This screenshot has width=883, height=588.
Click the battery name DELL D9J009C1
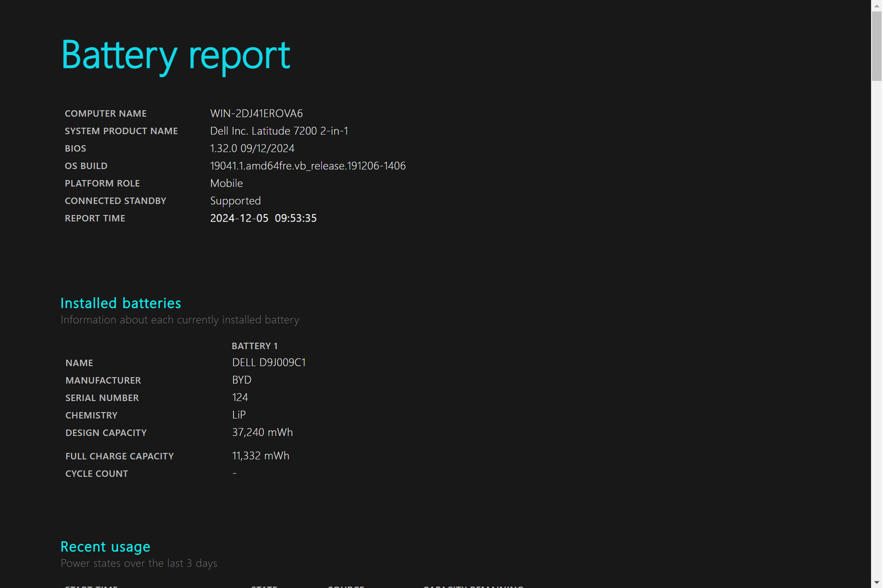pyautogui.click(x=269, y=363)
